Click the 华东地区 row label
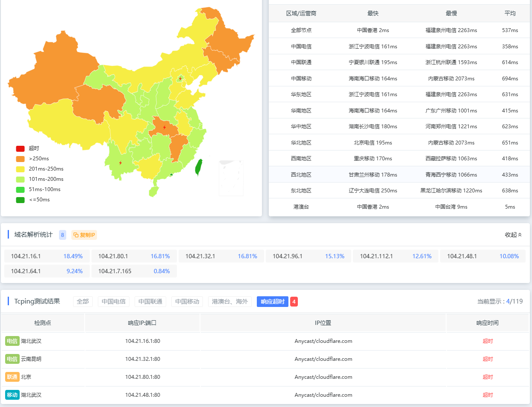Screen dimensions: 532x407 (301, 94)
